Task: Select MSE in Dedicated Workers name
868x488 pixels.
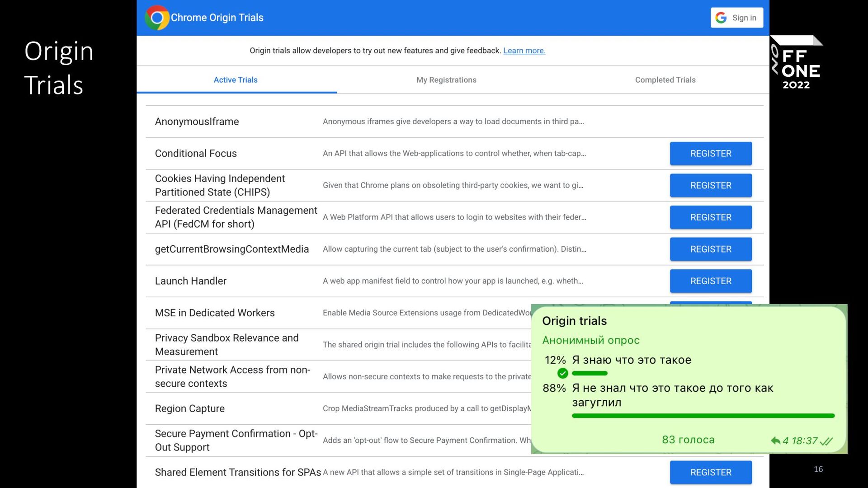Action: coord(215,313)
